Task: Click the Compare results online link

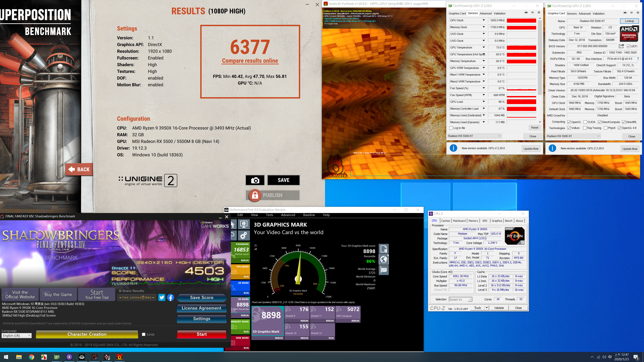Action: 250,61
